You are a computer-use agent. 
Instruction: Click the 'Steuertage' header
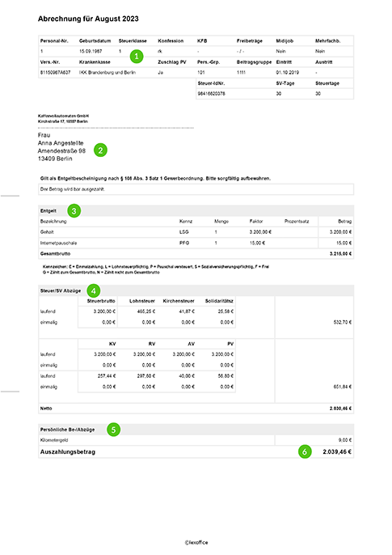click(327, 83)
